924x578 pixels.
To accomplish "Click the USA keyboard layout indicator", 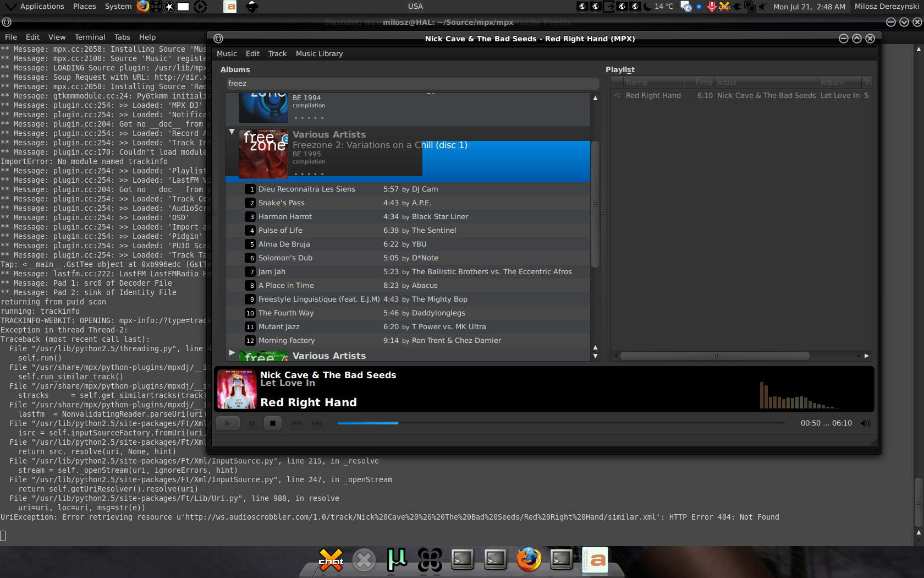I will pos(415,7).
